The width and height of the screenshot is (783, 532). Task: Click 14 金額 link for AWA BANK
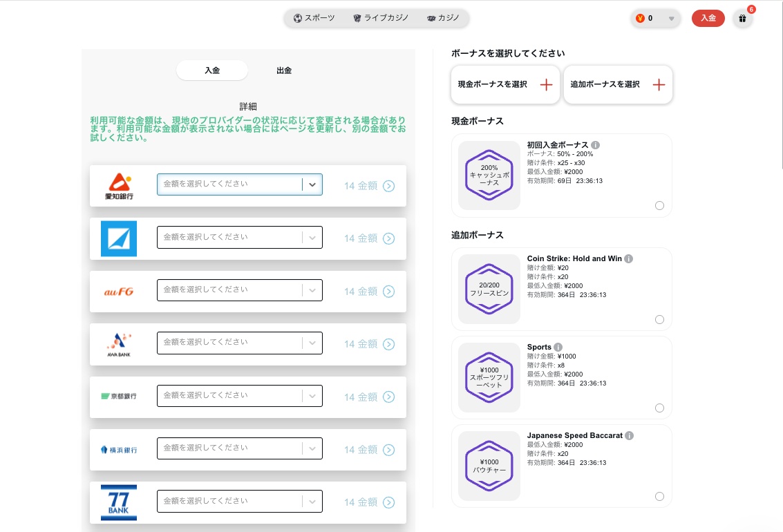(x=361, y=344)
